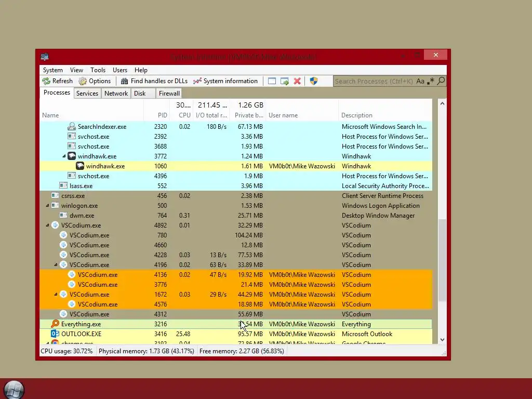Click the System Informer title bar icon
The height and width of the screenshot is (399, 532).
click(x=45, y=56)
